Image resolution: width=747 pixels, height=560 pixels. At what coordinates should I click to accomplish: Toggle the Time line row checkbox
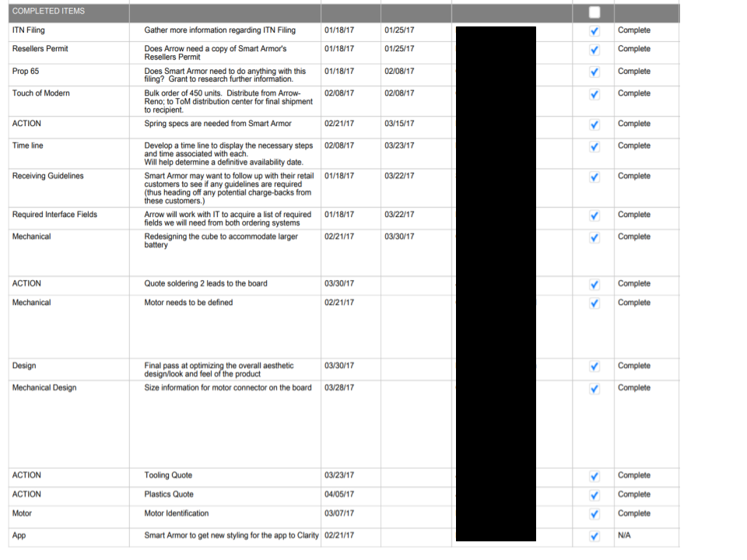(x=594, y=147)
